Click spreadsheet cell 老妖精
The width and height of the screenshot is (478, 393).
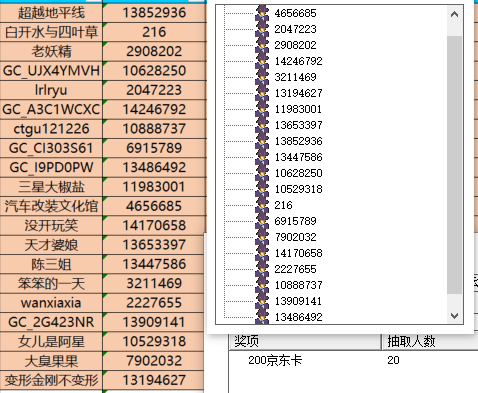point(51,51)
